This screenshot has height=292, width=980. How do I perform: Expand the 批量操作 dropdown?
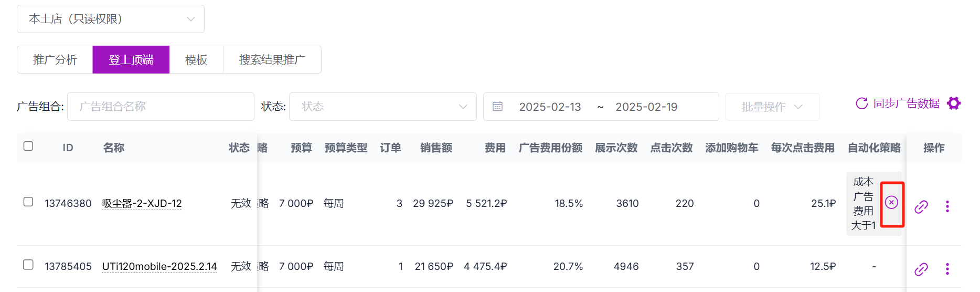point(773,107)
